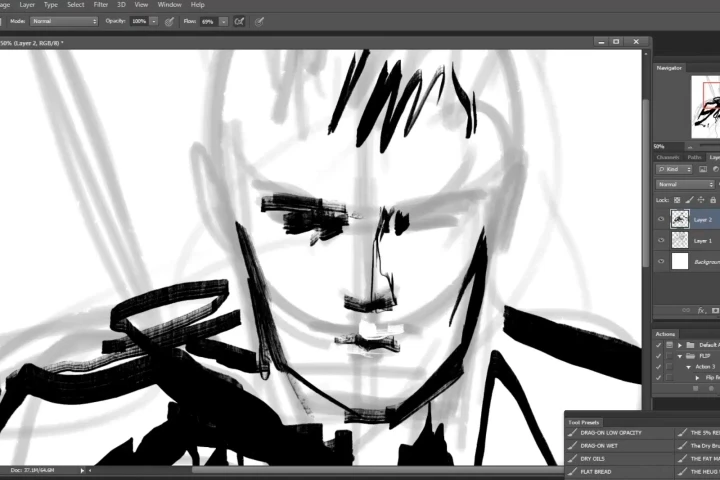The image size is (720, 480).
Task: Click the link layers chain icon
Action: [x=686, y=311]
